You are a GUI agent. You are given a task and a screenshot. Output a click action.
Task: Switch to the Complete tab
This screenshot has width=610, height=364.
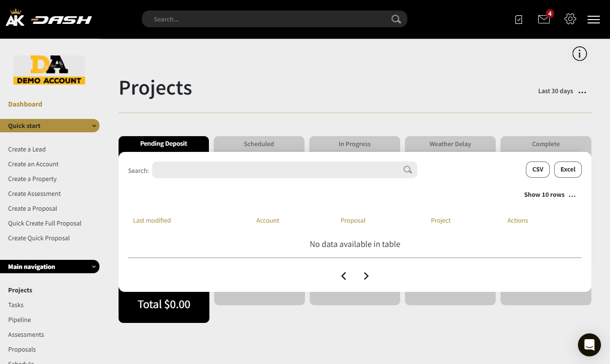click(546, 144)
